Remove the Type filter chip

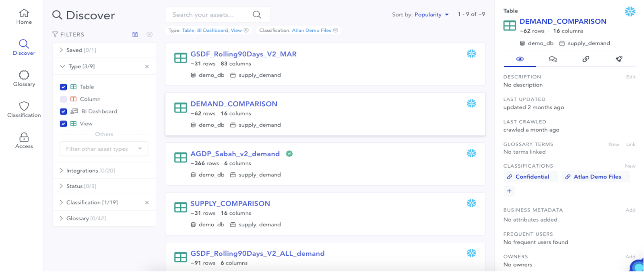point(246,30)
